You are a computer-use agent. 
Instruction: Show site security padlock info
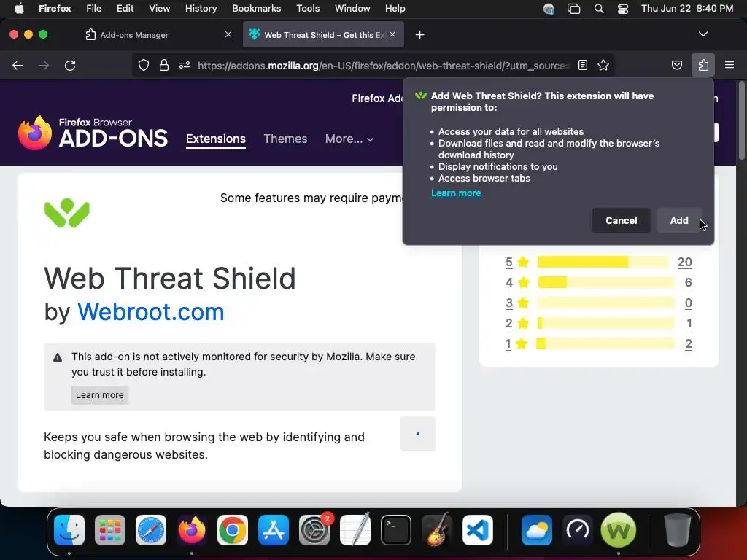[x=164, y=65]
